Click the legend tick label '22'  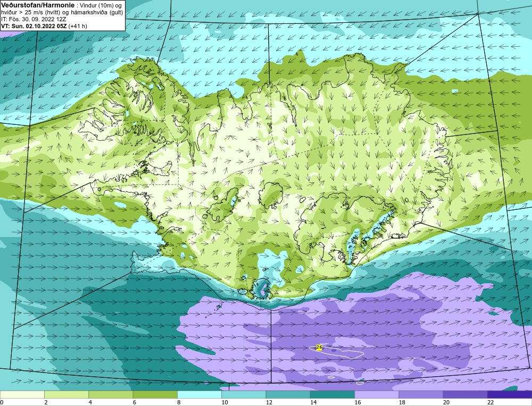point(491,403)
